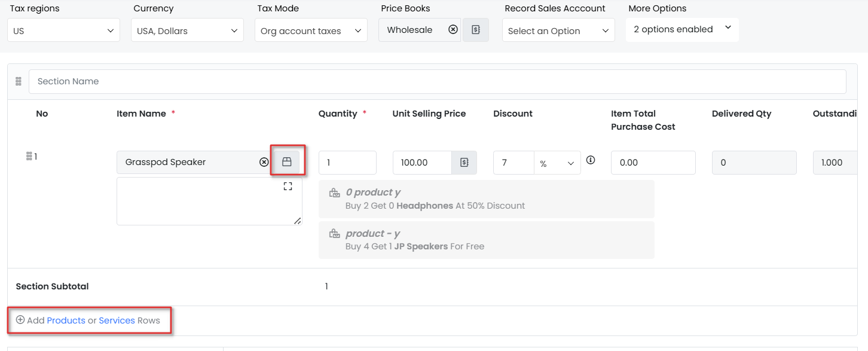Clear the Grasspod Speaker item name
Screen dimensions: 868x351
pos(264,162)
